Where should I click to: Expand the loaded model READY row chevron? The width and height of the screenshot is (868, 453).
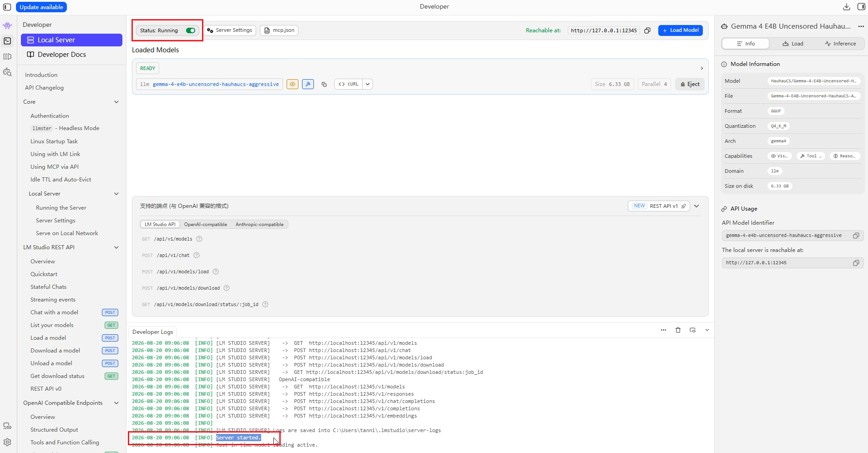(702, 68)
